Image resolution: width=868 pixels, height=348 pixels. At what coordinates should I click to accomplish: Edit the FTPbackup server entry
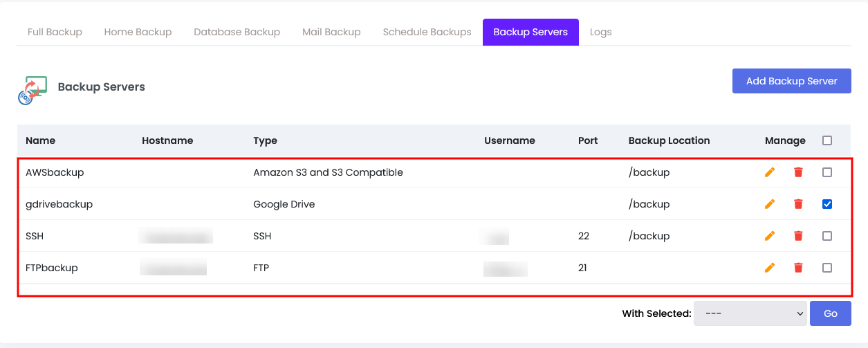click(770, 268)
